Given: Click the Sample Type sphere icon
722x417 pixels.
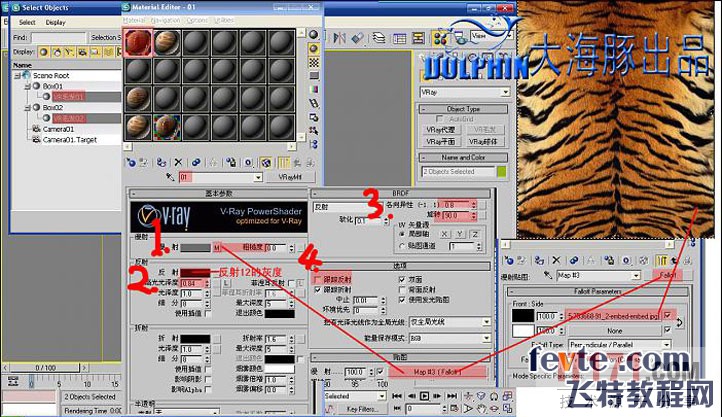Looking at the screenshot, I should click(313, 34).
